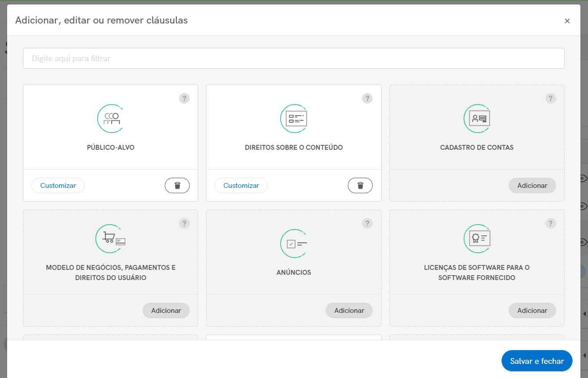Add the Anúncios clause
This screenshot has height=378, width=588.
[x=349, y=311]
